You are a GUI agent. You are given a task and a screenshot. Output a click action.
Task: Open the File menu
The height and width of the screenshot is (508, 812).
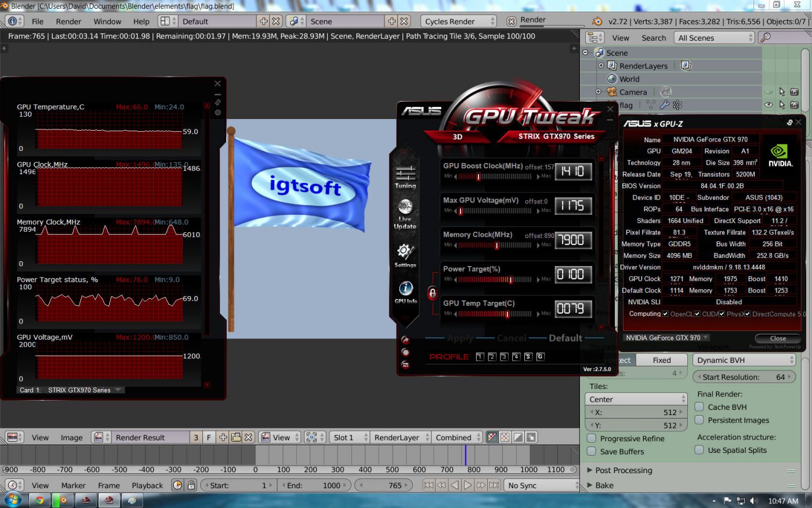[x=38, y=21]
